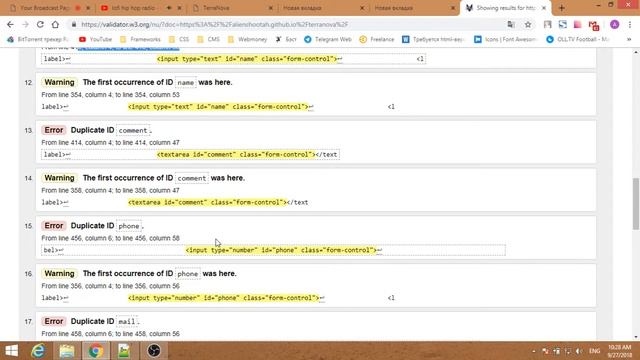Click highlighted name input code in warning 12
The height and width of the screenshot is (360, 640).
pyautogui.click(x=218, y=107)
